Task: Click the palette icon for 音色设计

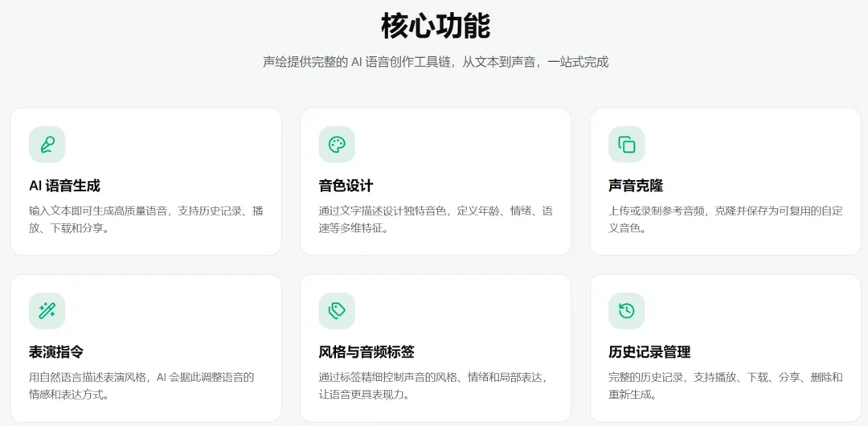Action: 337,145
